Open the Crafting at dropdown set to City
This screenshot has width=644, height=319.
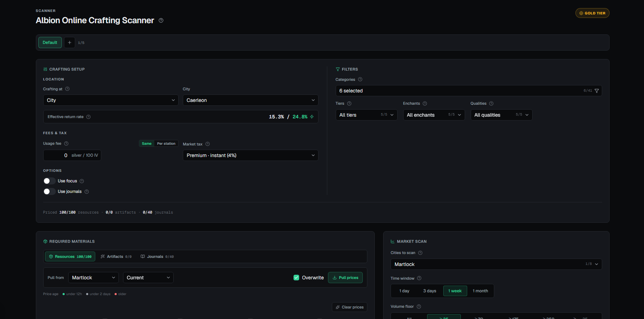[x=111, y=100]
